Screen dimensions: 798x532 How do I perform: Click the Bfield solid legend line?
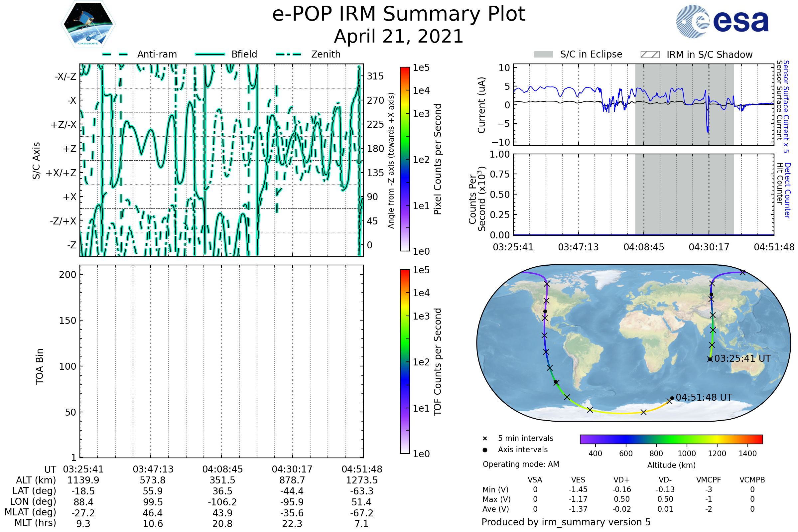[210, 54]
